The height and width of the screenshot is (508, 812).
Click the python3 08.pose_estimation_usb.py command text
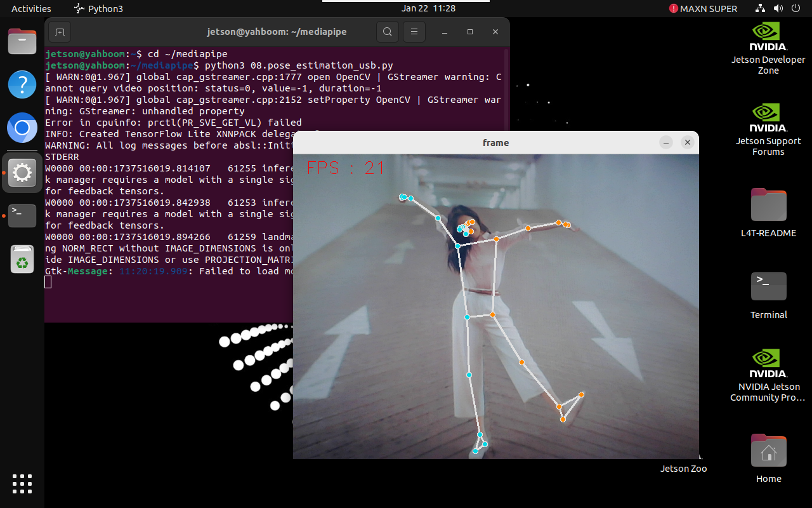tap(298, 65)
